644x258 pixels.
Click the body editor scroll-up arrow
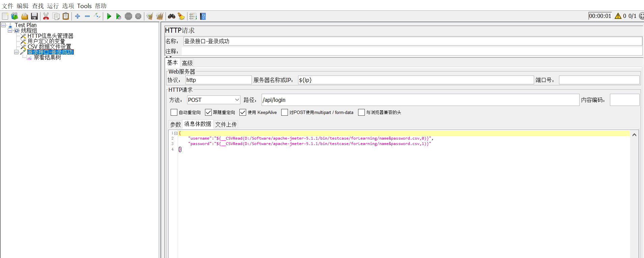tap(634, 135)
